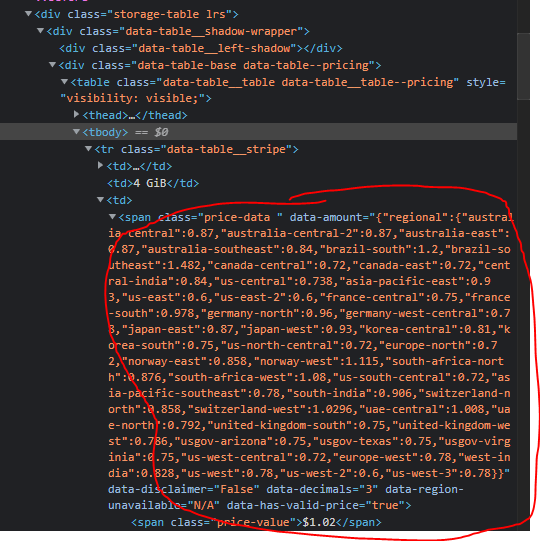
Task: Expand the collapsed td element
Action: (x=100, y=165)
